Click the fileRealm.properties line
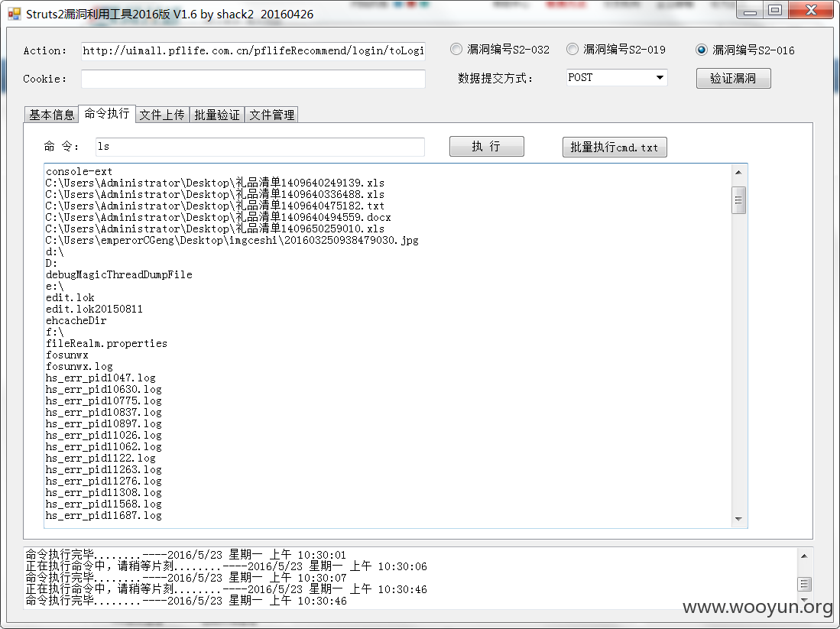The width and height of the screenshot is (840, 629). 106,343
